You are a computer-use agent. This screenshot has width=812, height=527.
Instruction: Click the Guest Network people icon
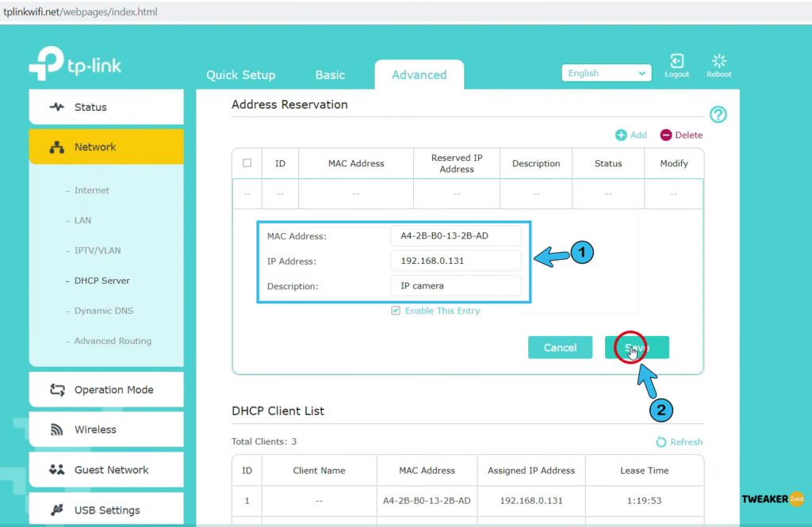pos(57,469)
